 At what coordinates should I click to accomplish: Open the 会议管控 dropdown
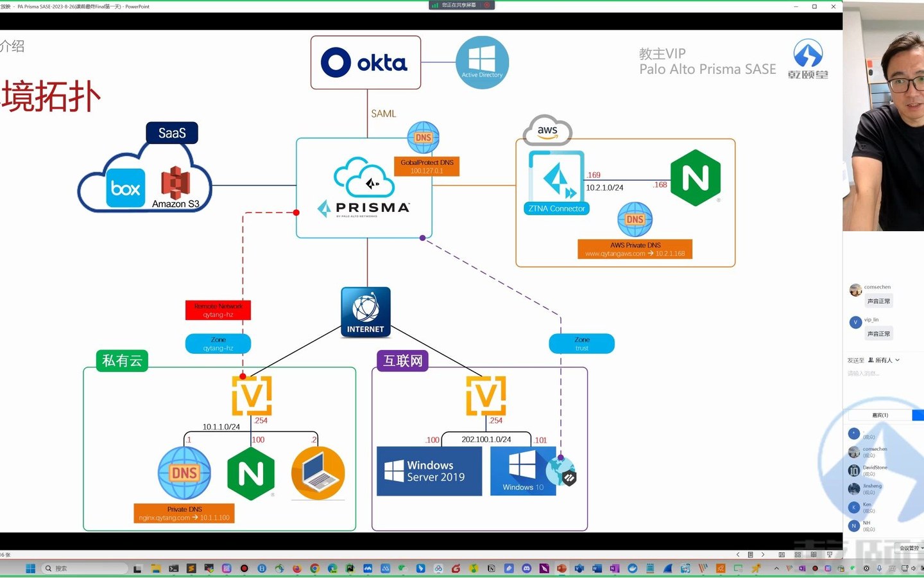pyautogui.click(x=911, y=548)
